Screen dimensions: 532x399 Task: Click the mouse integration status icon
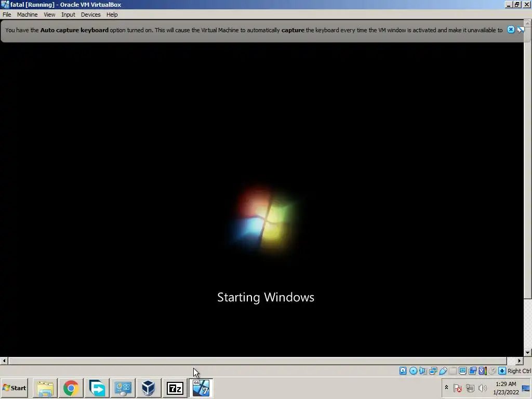point(493,371)
